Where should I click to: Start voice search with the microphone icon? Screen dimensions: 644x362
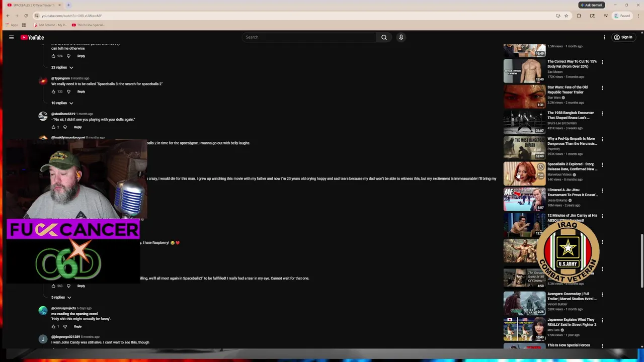click(x=401, y=37)
